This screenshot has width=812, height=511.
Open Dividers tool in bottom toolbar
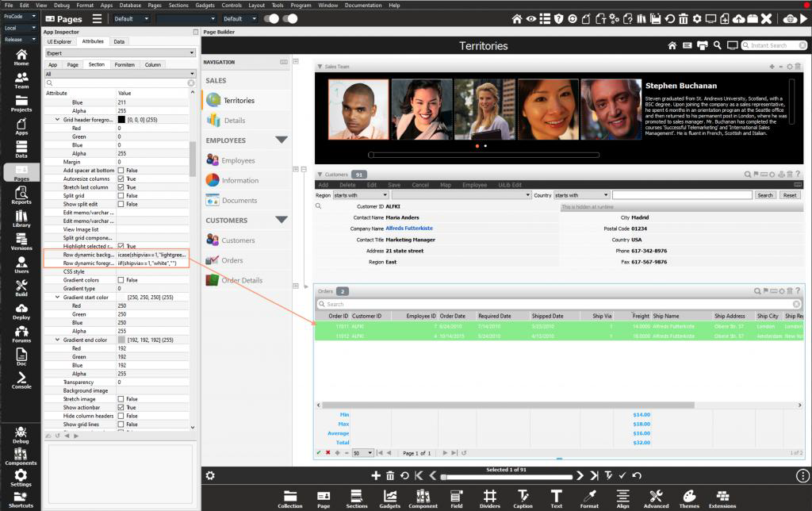(489, 498)
